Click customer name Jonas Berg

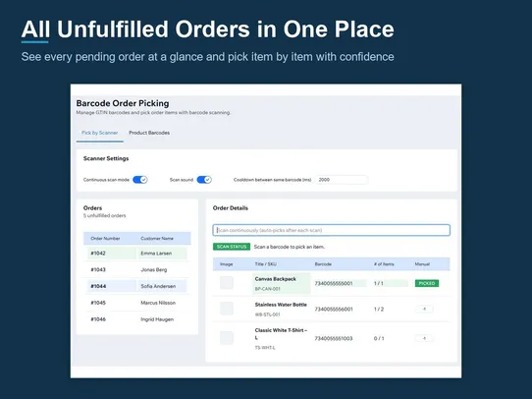pos(154,269)
